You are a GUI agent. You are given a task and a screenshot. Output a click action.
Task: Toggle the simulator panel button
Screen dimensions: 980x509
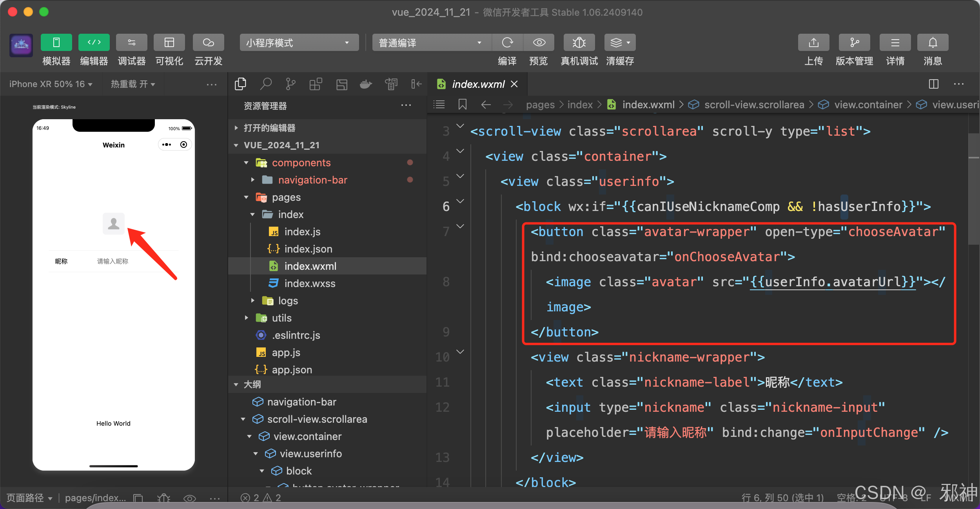click(x=56, y=42)
